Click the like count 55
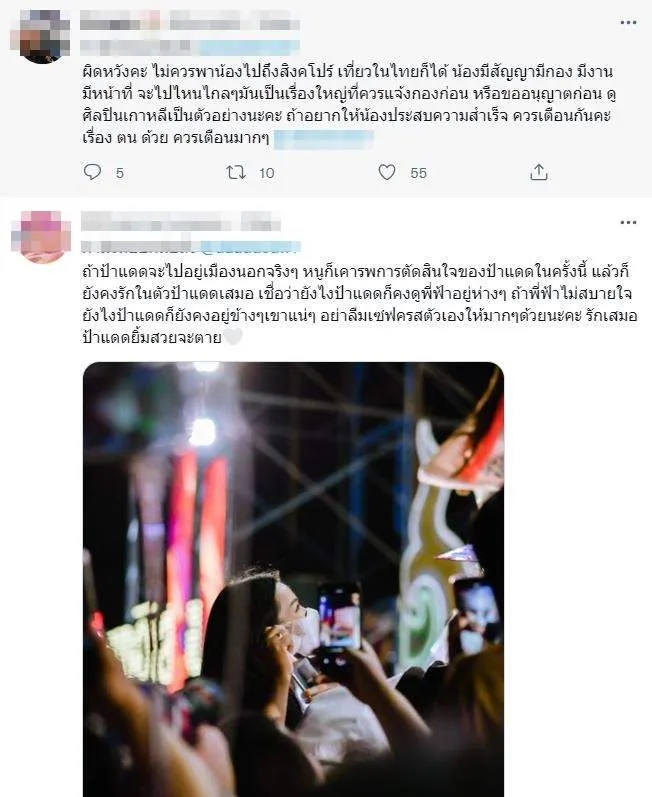Screen dimensions: 652x797 [x=418, y=173]
